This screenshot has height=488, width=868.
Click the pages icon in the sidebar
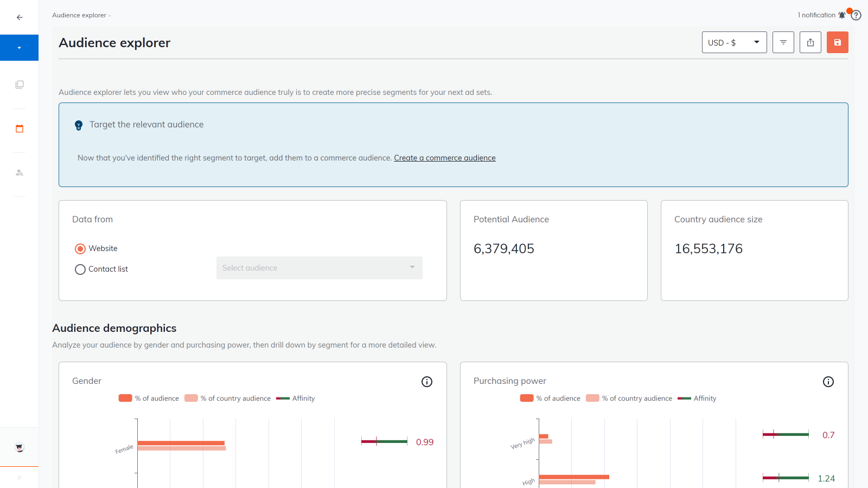tap(20, 84)
